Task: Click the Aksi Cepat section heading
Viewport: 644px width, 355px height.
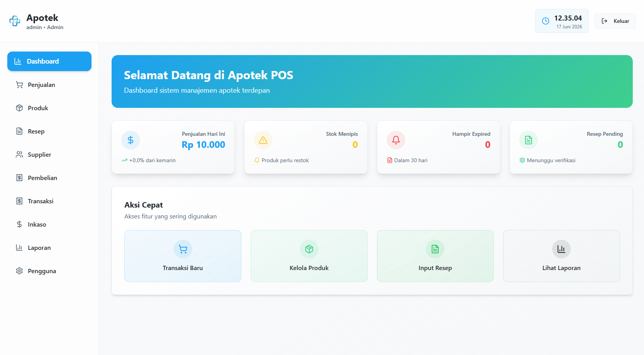Action: pyautogui.click(x=143, y=205)
